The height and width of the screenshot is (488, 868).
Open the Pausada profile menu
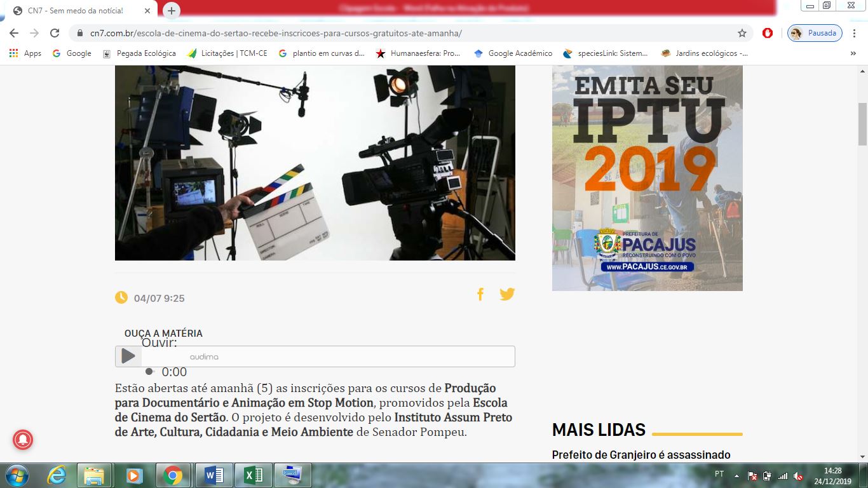[815, 33]
